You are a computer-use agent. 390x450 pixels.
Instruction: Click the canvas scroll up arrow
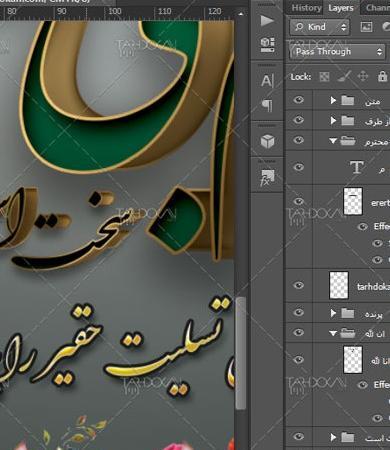(x=241, y=14)
